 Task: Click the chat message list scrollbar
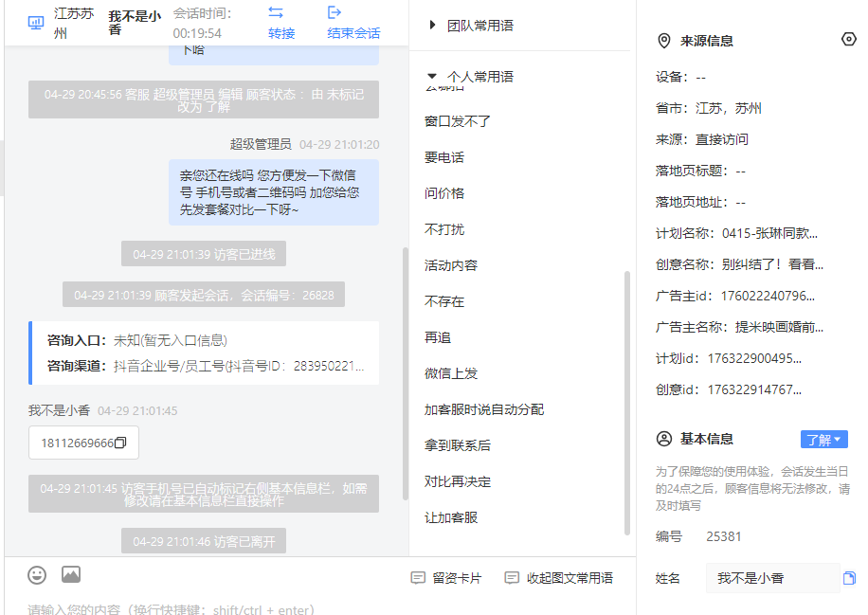(x=406, y=373)
